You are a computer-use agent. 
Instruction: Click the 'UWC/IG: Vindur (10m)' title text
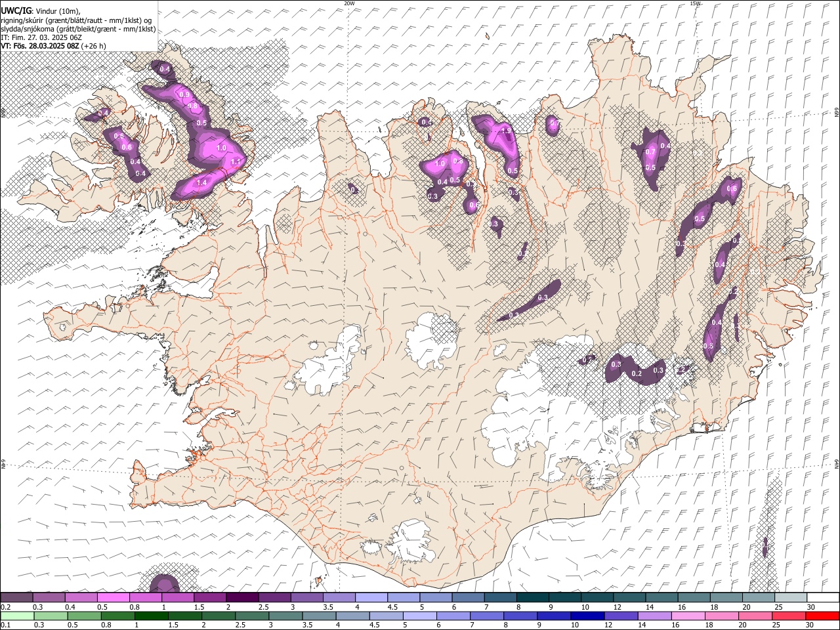point(40,10)
